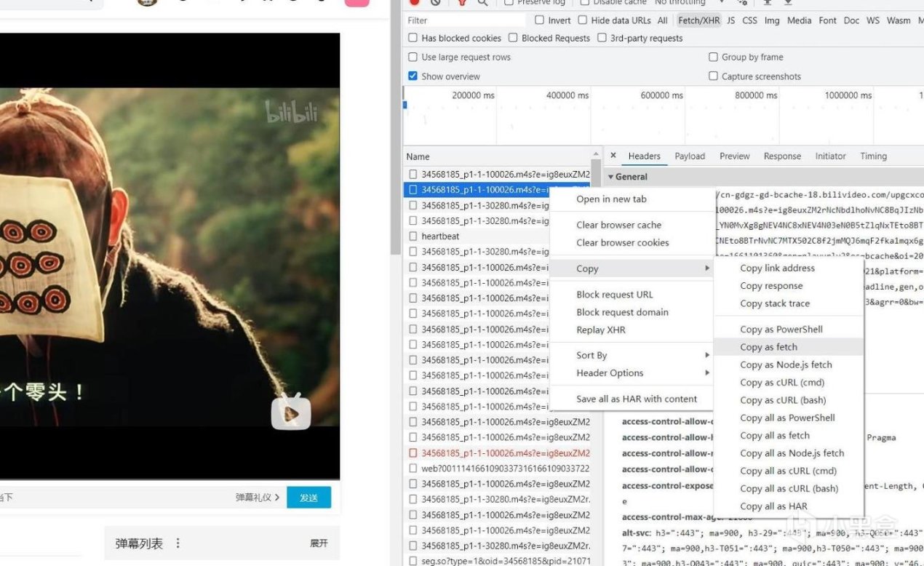Click the bilibili TV play icon on video
Image resolution: width=924 pixels, height=566 pixels.
click(291, 412)
